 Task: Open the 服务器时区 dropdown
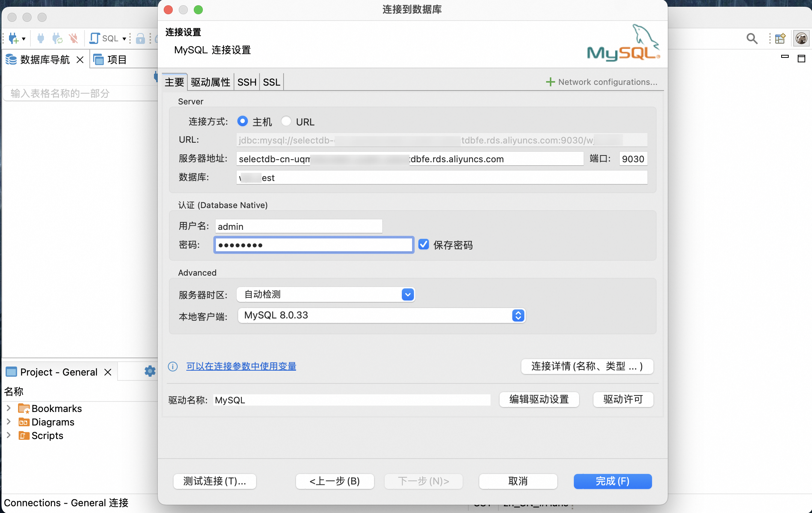(x=408, y=294)
